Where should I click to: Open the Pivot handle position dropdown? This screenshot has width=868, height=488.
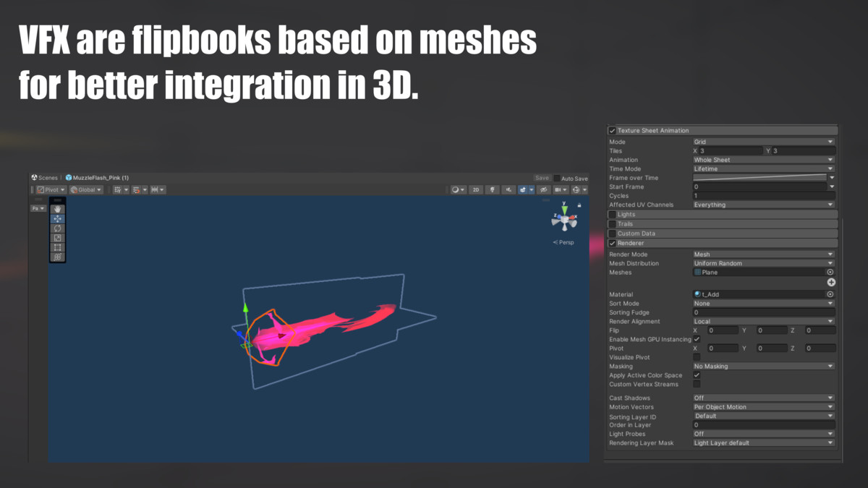click(x=51, y=189)
